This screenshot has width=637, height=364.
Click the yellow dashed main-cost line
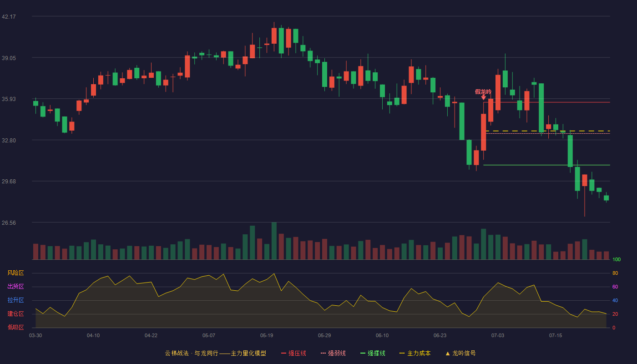click(x=547, y=131)
